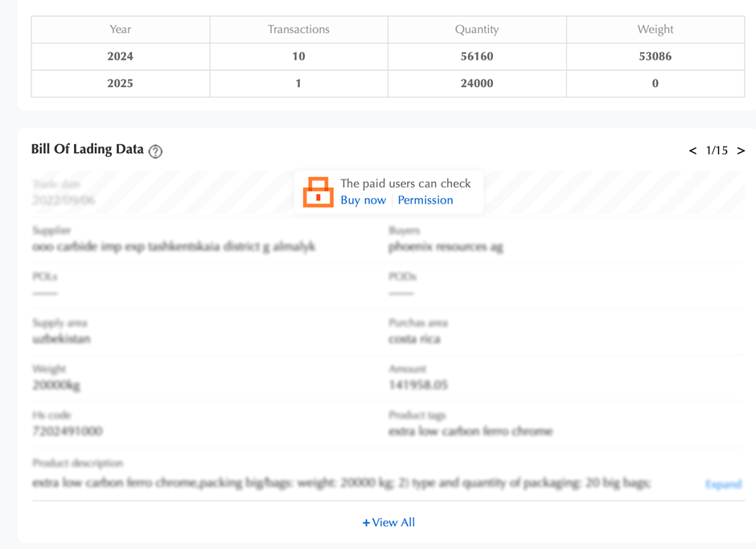This screenshot has height=549, width=756.
Task: Click View All to show all records
Action: pyautogui.click(x=388, y=522)
